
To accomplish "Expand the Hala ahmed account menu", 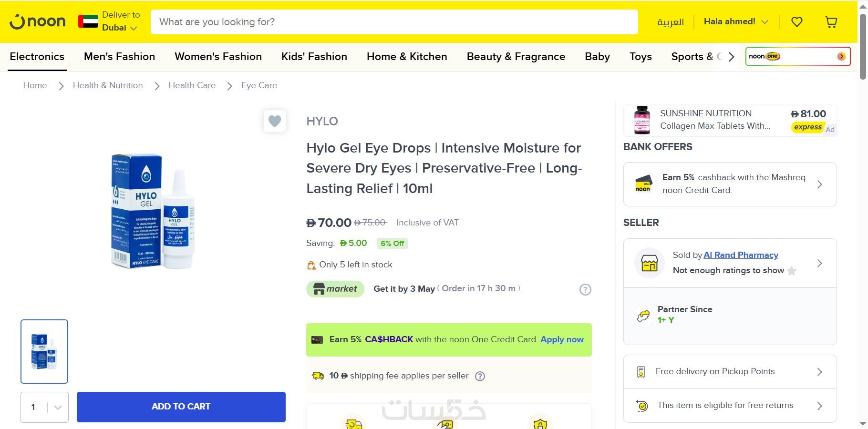I will coord(736,22).
